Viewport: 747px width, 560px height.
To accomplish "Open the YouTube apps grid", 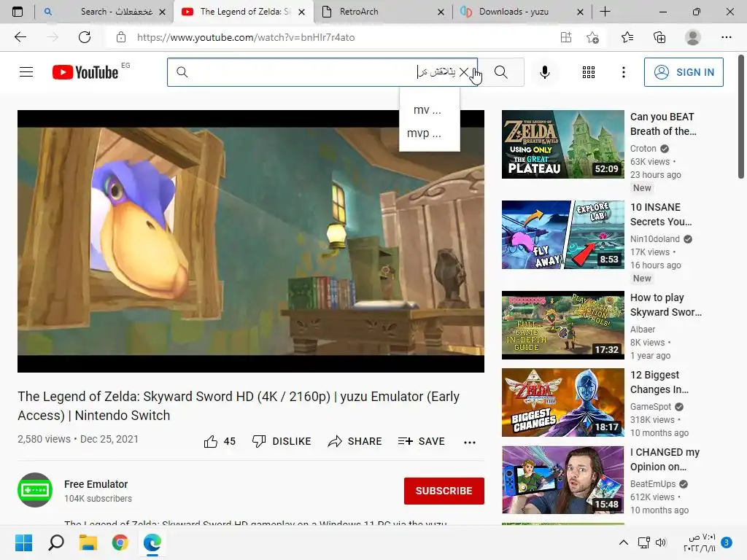I will tap(589, 72).
